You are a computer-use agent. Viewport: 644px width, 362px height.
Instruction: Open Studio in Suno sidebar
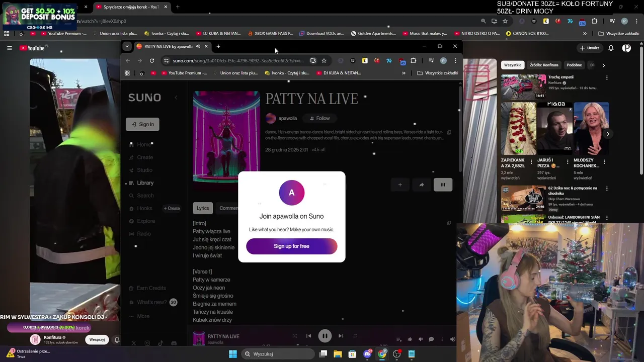click(x=141, y=170)
